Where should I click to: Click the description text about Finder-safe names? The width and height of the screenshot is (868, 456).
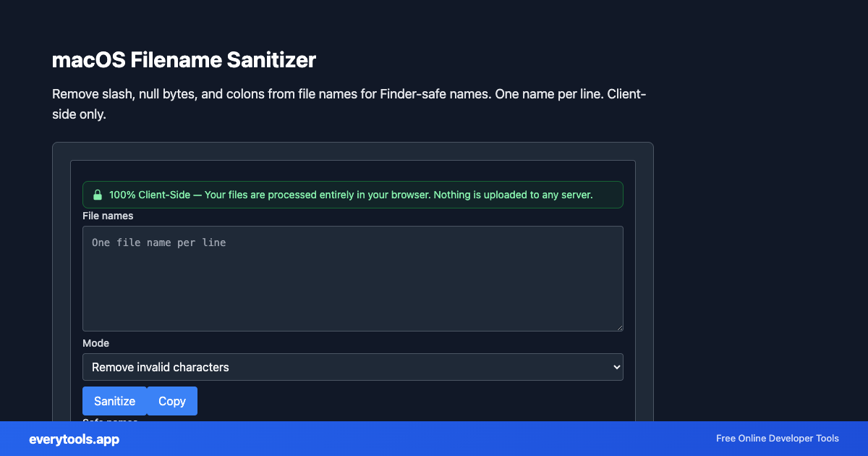pyautogui.click(x=349, y=104)
